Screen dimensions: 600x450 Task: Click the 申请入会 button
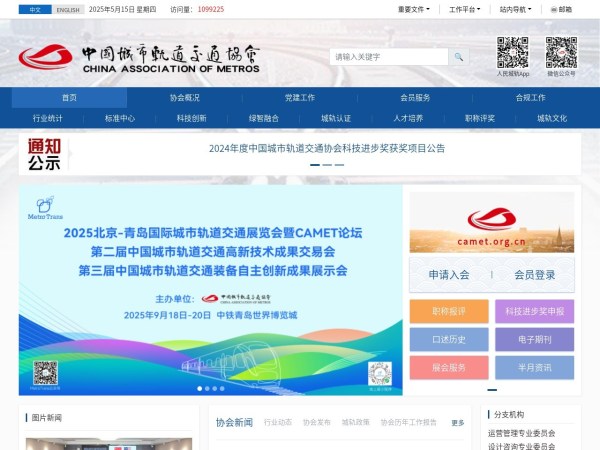449,275
